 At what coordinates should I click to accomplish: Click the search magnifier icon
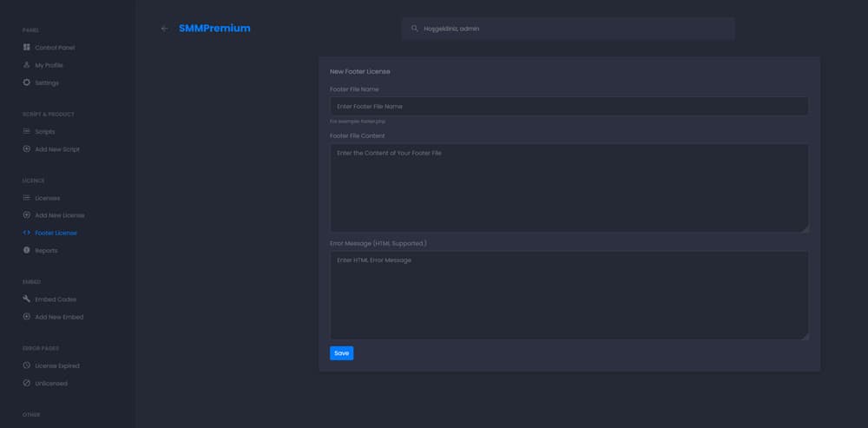point(415,29)
